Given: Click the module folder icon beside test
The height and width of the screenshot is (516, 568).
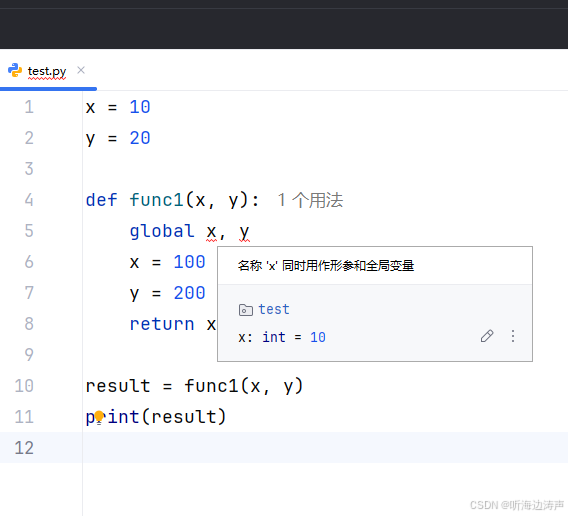Looking at the screenshot, I should pos(246,310).
